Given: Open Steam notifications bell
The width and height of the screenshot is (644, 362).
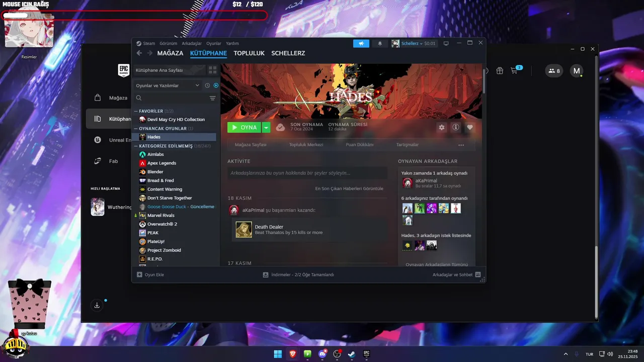Looking at the screenshot, I should click(380, 43).
